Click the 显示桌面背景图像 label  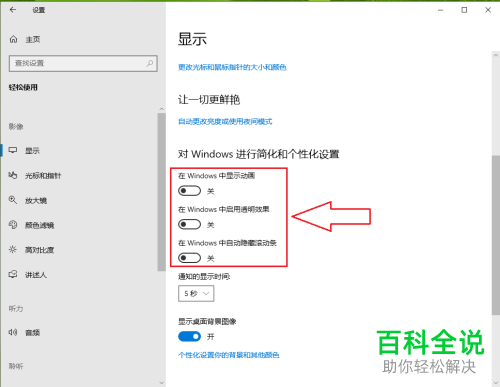pyautogui.click(x=207, y=321)
